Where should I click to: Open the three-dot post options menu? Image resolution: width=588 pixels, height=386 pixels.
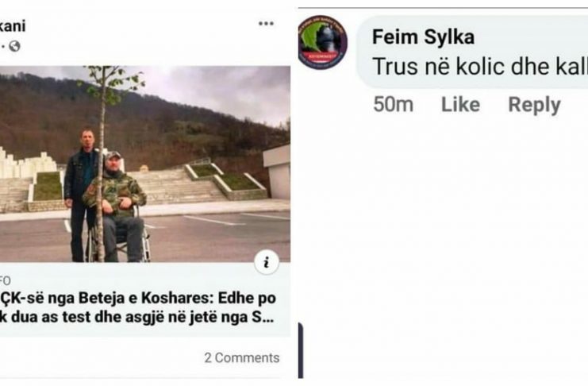(x=266, y=23)
